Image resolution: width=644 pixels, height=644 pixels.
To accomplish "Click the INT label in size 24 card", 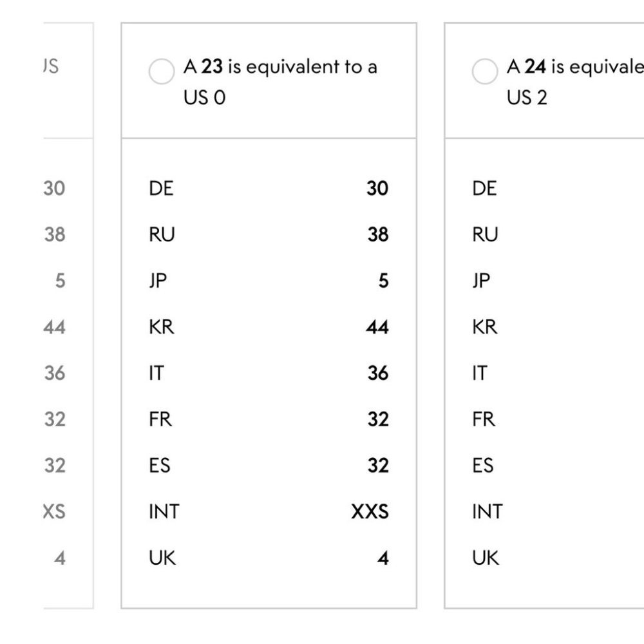I will (488, 512).
